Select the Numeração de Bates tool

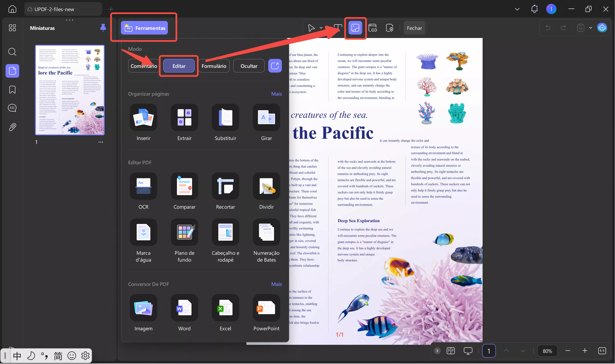(266, 232)
